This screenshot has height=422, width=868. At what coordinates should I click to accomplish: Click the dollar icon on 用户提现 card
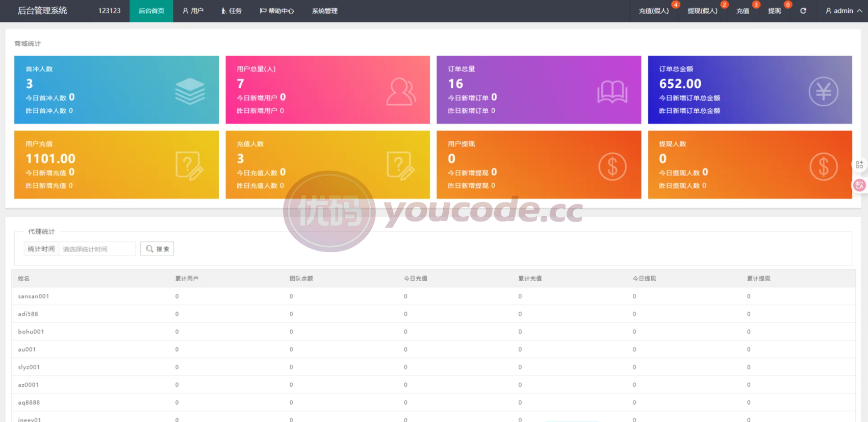pos(612,166)
